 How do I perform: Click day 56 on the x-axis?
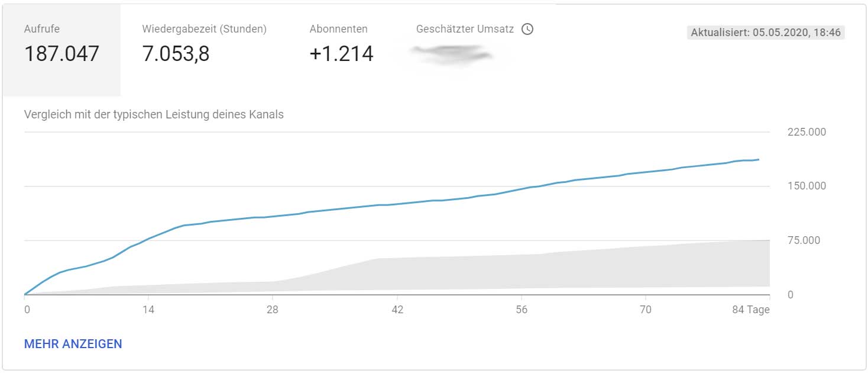pyautogui.click(x=522, y=310)
